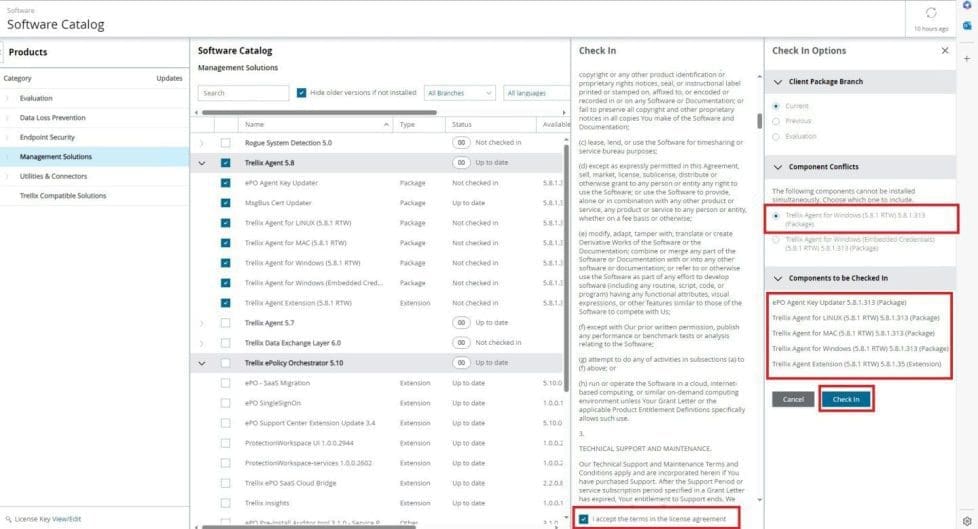Select Endpoint Security category
978x529 pixels.
[48, 137]
